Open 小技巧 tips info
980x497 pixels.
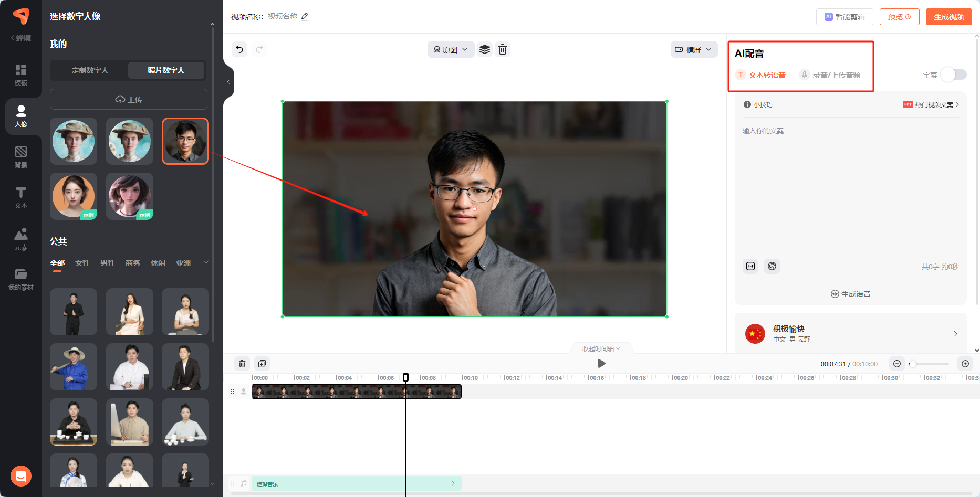(x=758, y=104)
